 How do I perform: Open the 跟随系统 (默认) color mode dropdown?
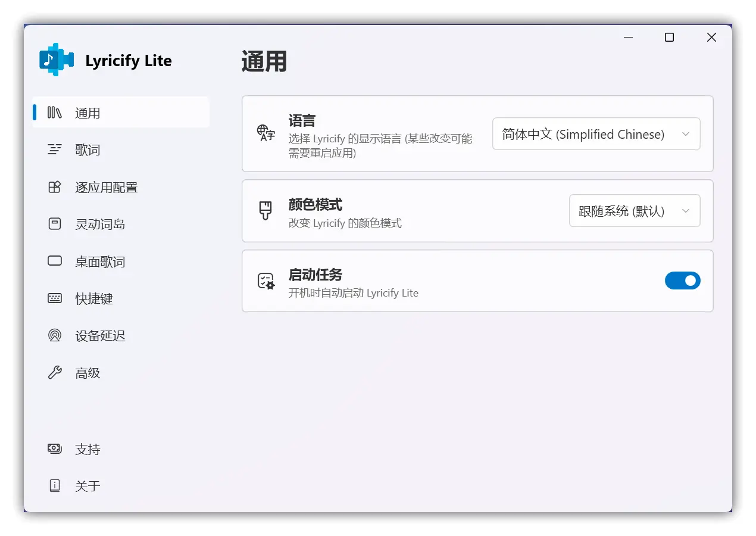click(x=635, y=211)
